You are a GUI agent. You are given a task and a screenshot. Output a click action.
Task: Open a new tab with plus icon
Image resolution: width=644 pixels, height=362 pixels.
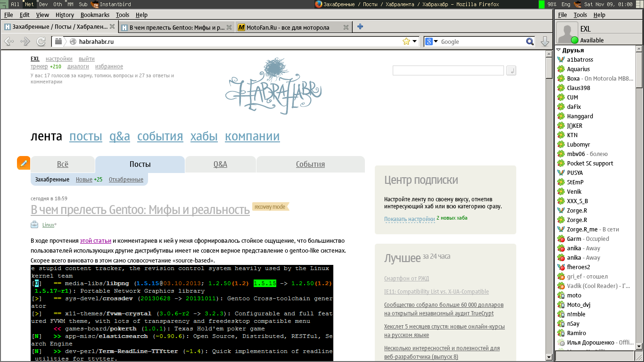(x=360, y=27)
